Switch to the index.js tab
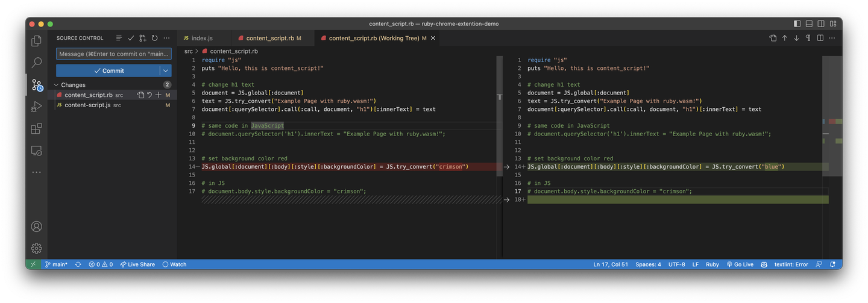This screenshot has height=303, width=868. coord(202,38)
